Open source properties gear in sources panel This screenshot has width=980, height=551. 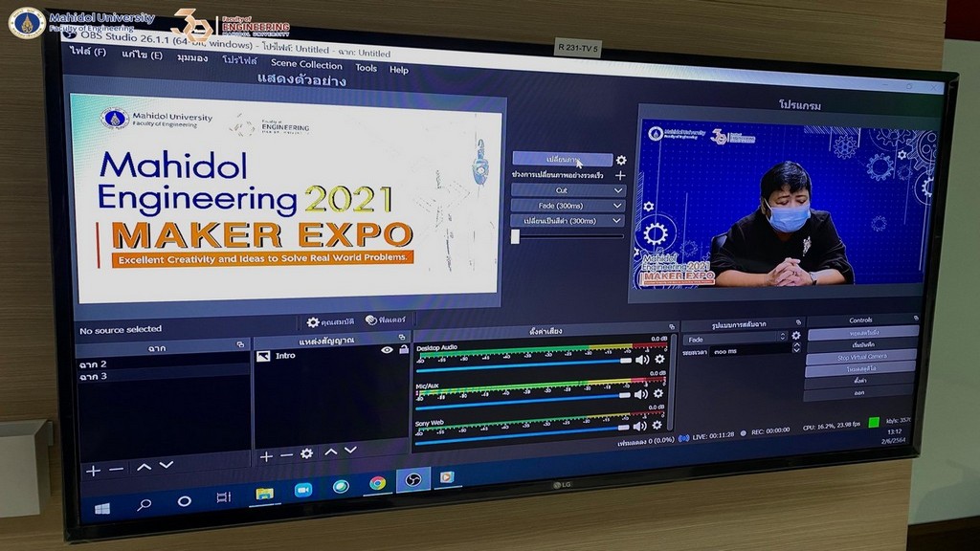[306, 453]
